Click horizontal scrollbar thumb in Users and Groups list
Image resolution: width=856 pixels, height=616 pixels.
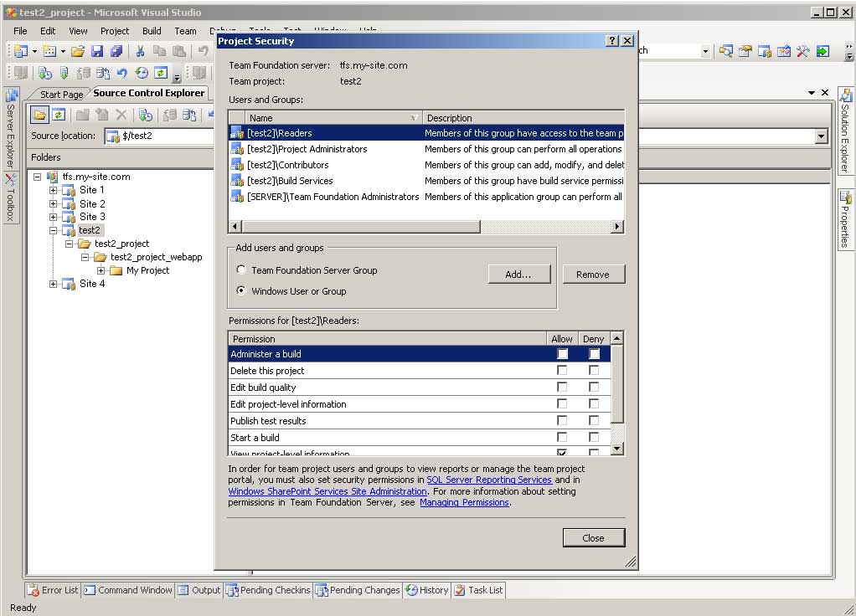[361, 227]
